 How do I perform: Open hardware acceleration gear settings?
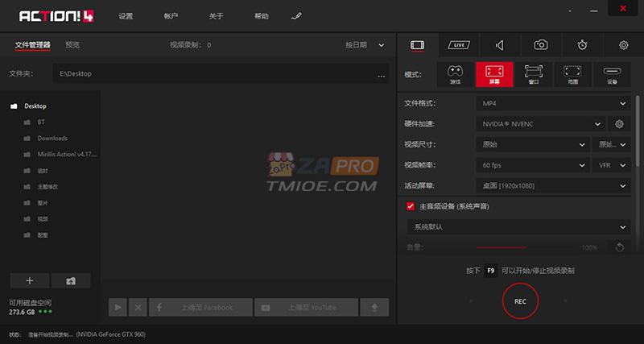tap(619, 124)
